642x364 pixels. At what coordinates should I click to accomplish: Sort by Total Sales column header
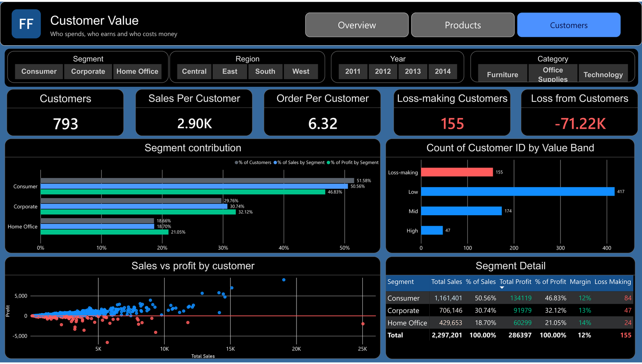point(447,282)
